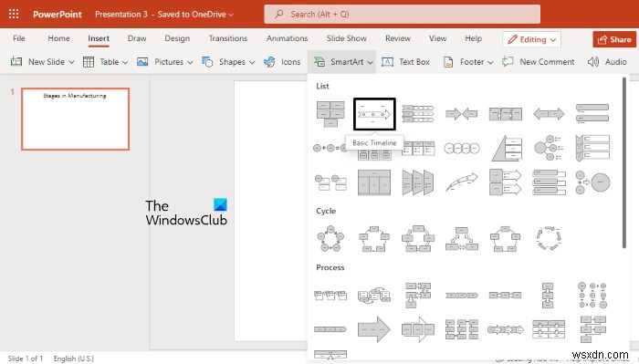Open the Shapes gallery dropdown
Viewport: 639px width, 364px height.
(x=252, y=62)
